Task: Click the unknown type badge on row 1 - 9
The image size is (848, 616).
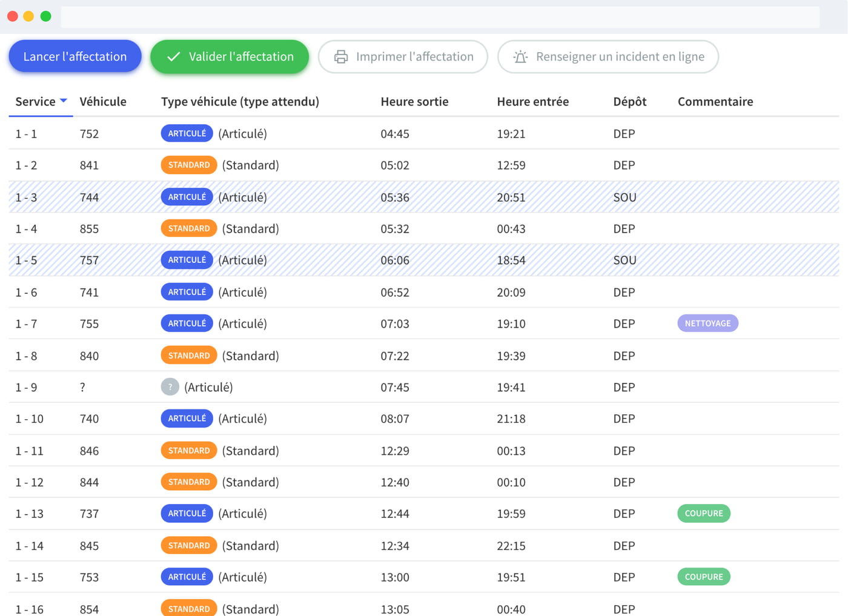Action: 170,386
